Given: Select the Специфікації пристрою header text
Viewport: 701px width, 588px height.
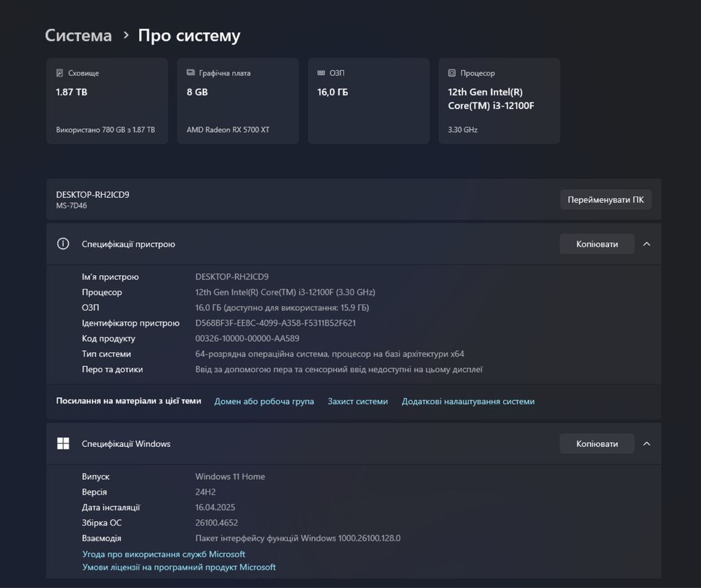Looking at the screenshot, I should pyautogui.click(x=128, y=244).
